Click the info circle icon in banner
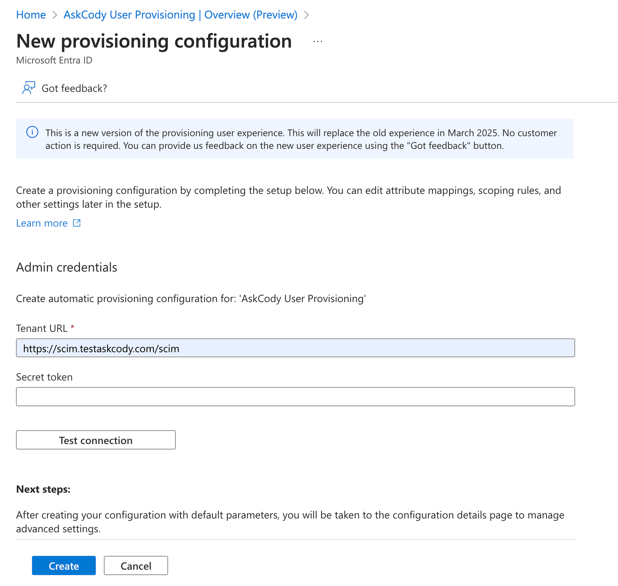 click(x=32, y=132)
